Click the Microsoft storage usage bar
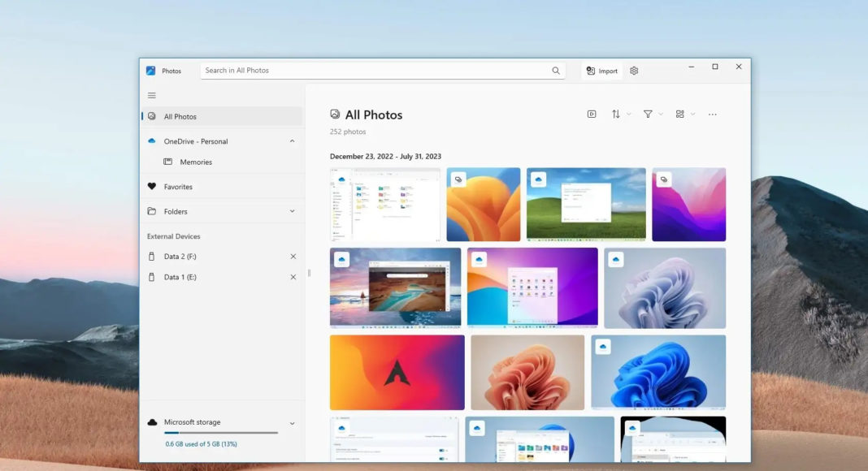 (221, 433)
